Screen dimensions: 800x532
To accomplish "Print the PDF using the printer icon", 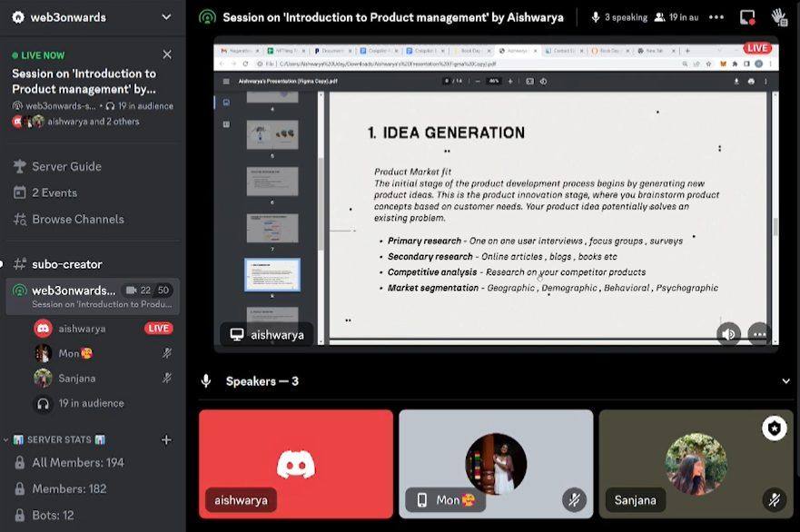I will point(751,81).
